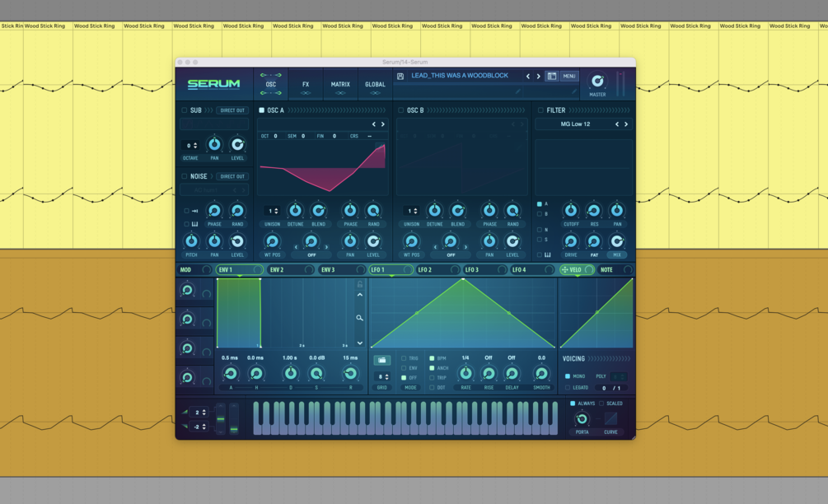Click the OSC A LEVEL knob
This screenshot has width=828, height=504.
click(373, 241)
